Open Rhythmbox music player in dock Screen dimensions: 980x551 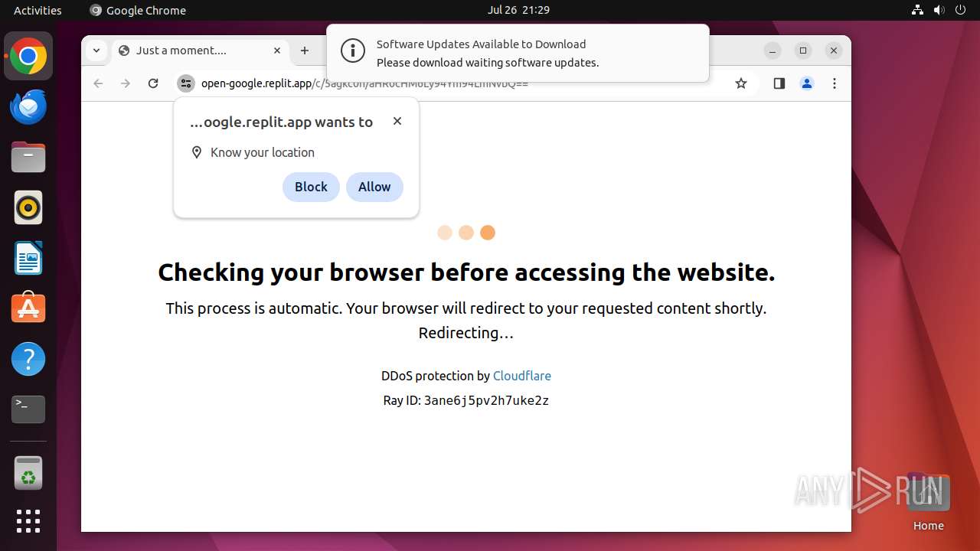[x=28, y=207]
